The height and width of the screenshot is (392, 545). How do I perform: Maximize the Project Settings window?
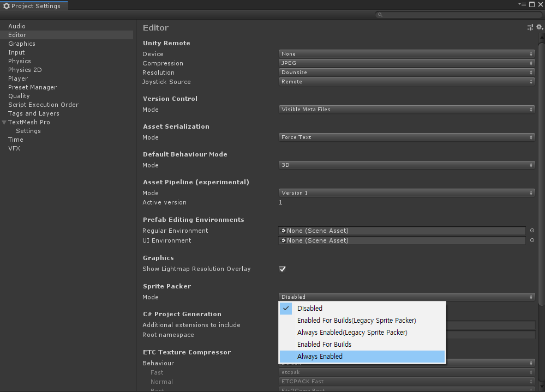tap(532, 4)
